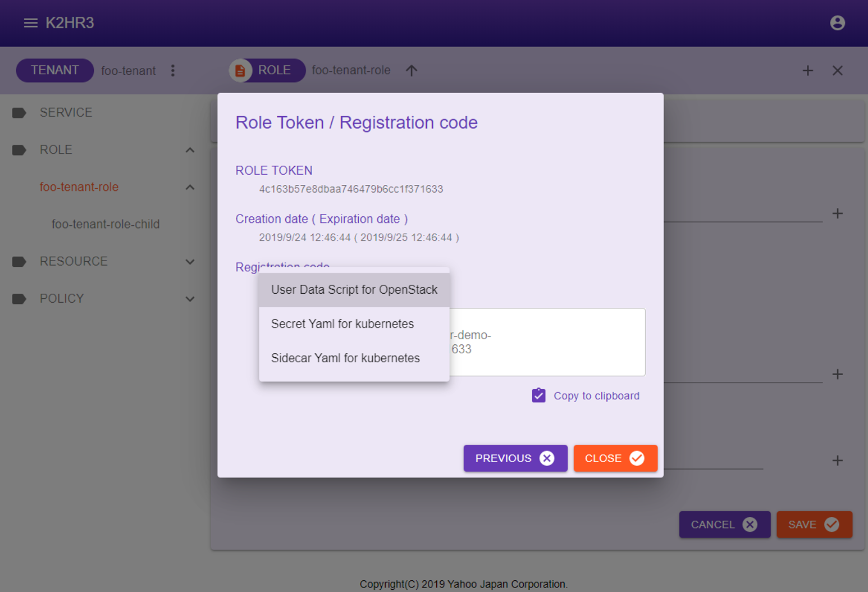868x592 pixels.
Task: Click the X icon in role toolbar
Action: coord(837,70)
